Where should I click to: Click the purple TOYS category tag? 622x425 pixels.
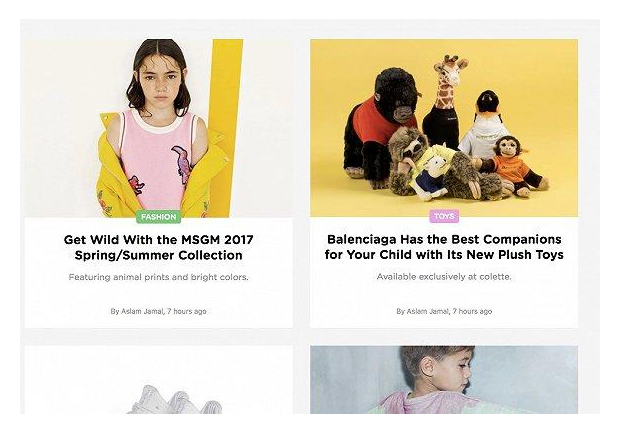(x=444, y=217)
